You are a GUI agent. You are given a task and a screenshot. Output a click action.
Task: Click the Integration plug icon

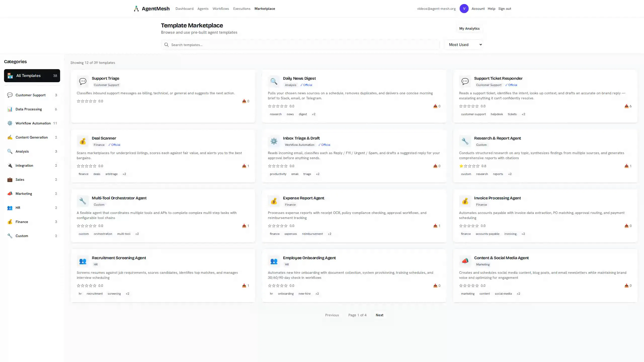click(10, 165)
